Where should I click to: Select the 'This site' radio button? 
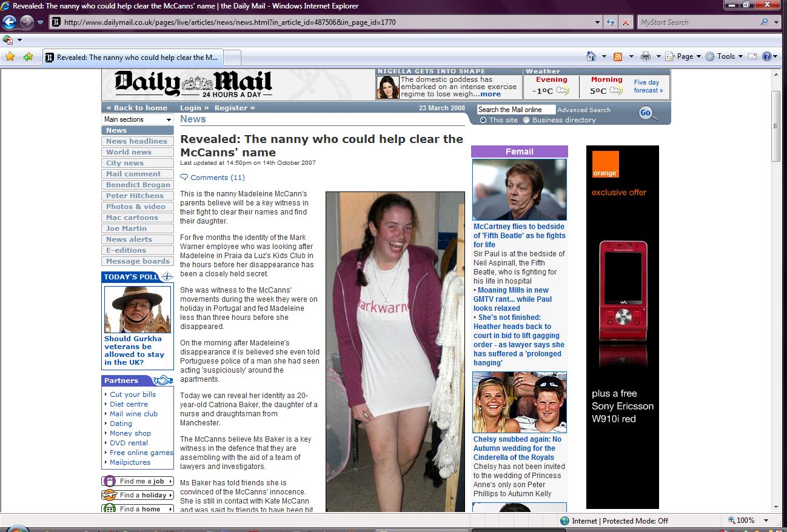click(x=483, y=120)
